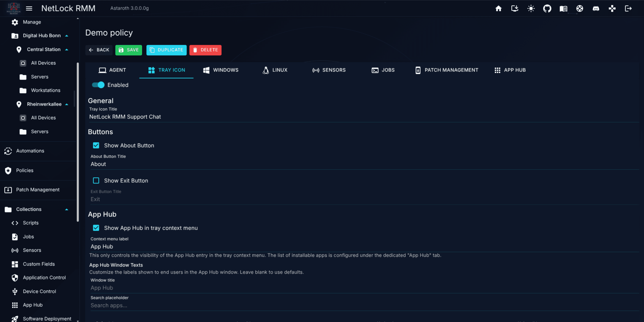The height and width of the screenshot is (322, 644).
Task: Open the Patch Management tab
Action: (x=446, y=70)
